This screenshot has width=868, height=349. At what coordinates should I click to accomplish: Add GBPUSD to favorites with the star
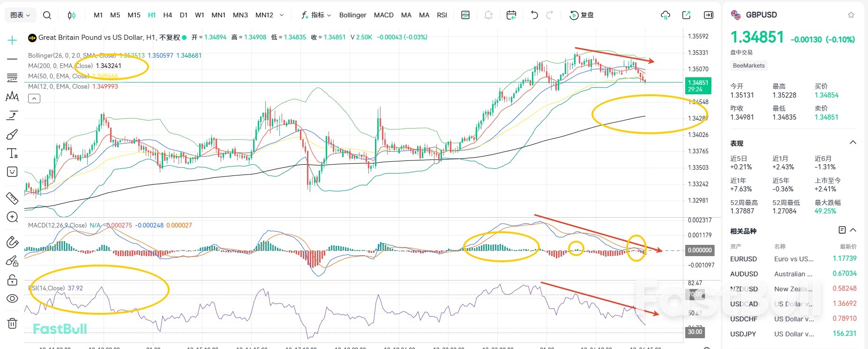tap(851, 15)
